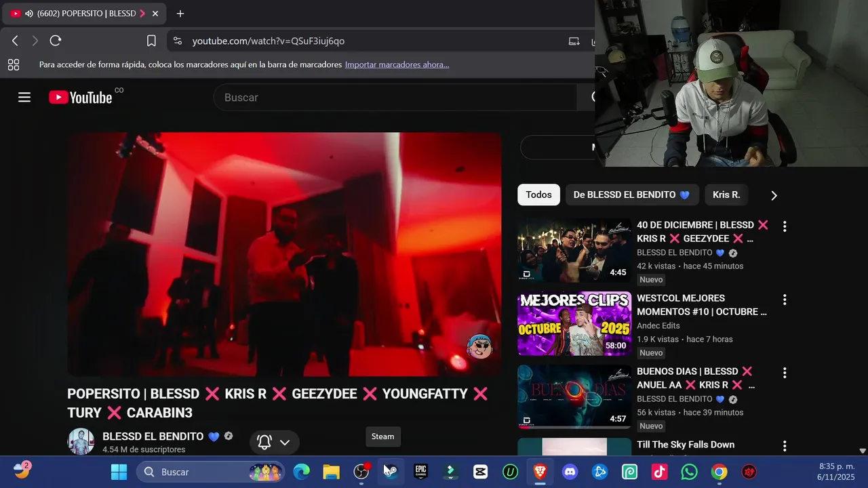Click the browser address bar URL

pos(269,41)
